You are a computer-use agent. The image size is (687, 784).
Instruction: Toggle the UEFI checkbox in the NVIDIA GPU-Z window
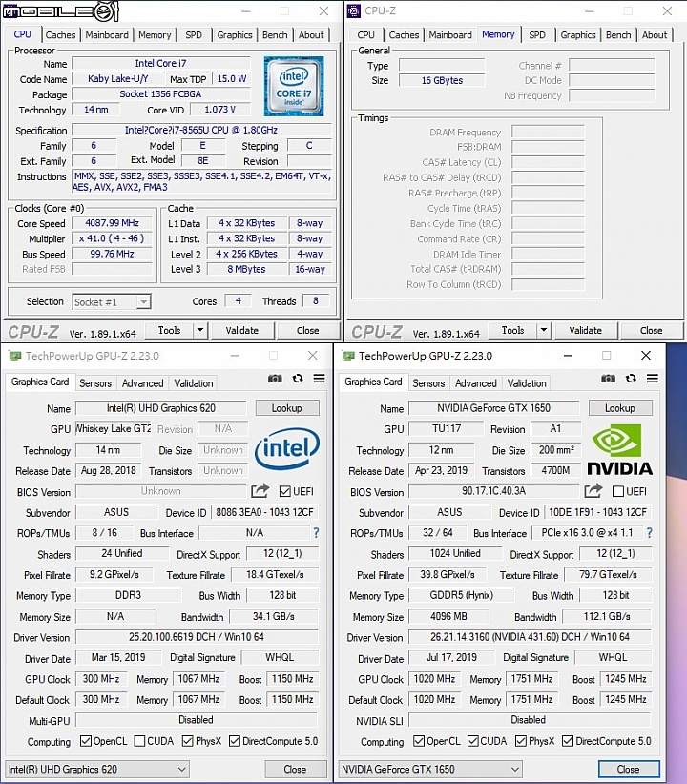[x=618, y=491]
